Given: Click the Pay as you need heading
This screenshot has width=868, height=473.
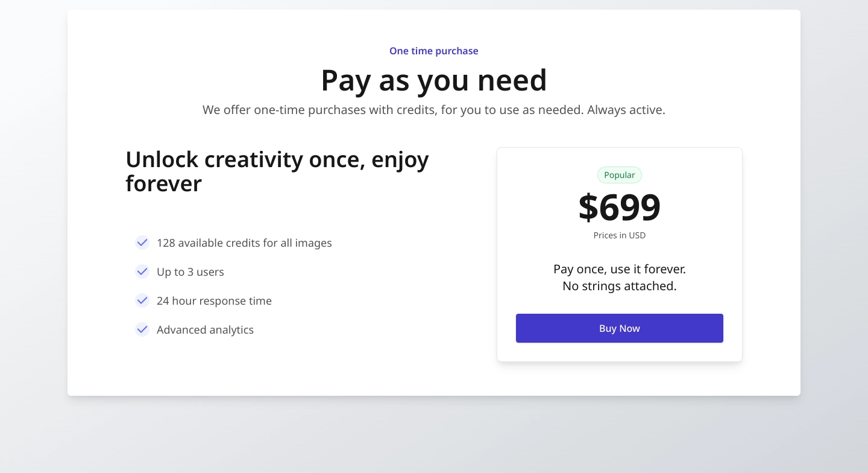Looking at the screenshot, I should click(434, 80).
